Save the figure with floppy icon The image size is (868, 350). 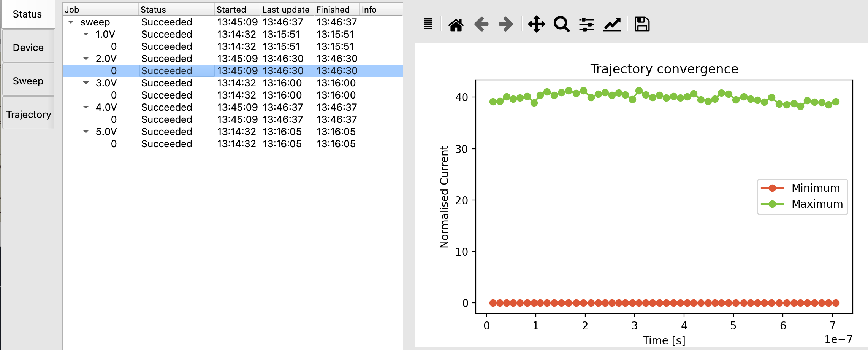(x=642, y=24)
